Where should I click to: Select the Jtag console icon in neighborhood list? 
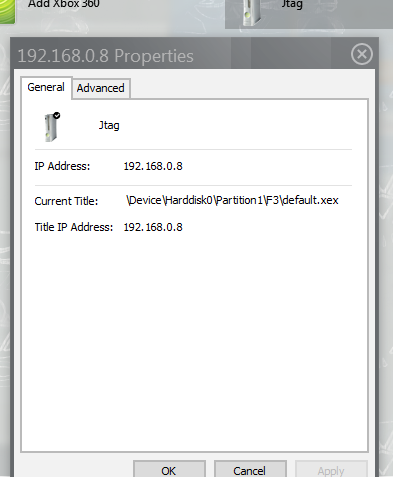(252, 13)
